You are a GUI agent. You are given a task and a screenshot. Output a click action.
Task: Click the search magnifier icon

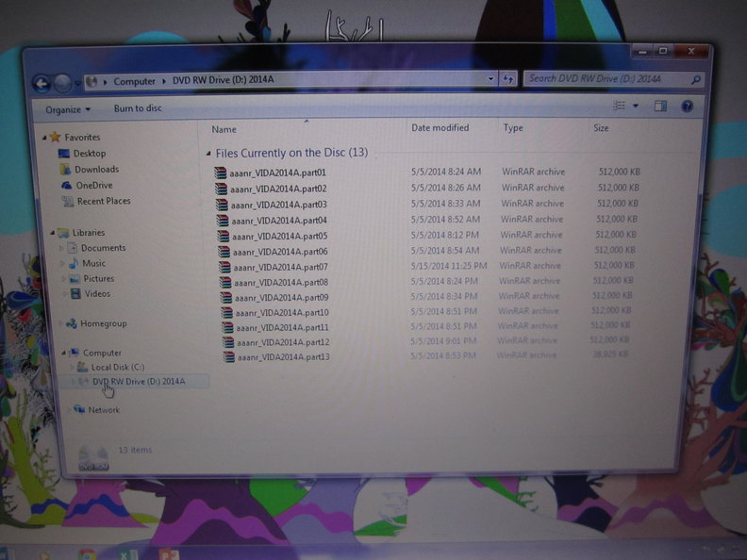(696, 79)
